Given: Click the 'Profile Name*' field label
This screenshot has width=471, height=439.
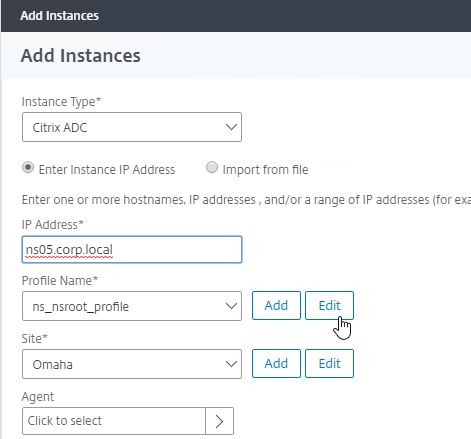Looking at the screenshot, I should [60, 281].
